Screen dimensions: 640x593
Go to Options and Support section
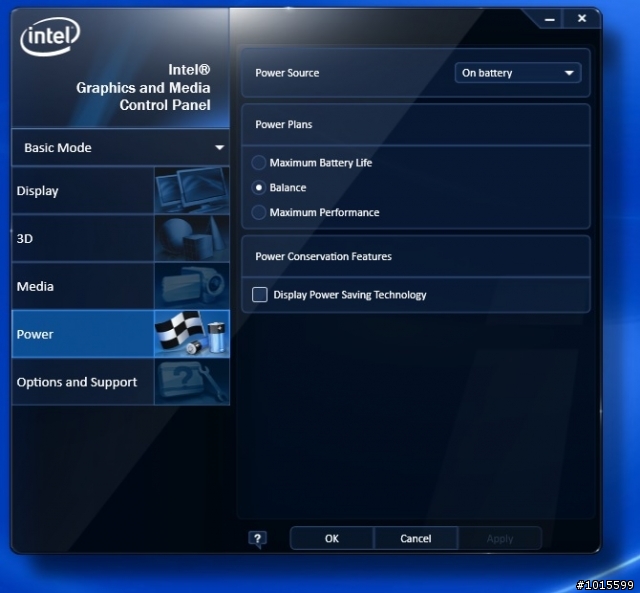click(x=83, y=382)
